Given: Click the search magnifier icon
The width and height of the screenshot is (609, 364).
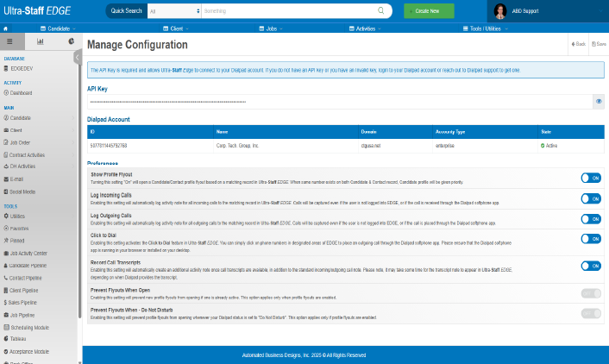Looking at the screenshot, I should [x=381, y=10].
